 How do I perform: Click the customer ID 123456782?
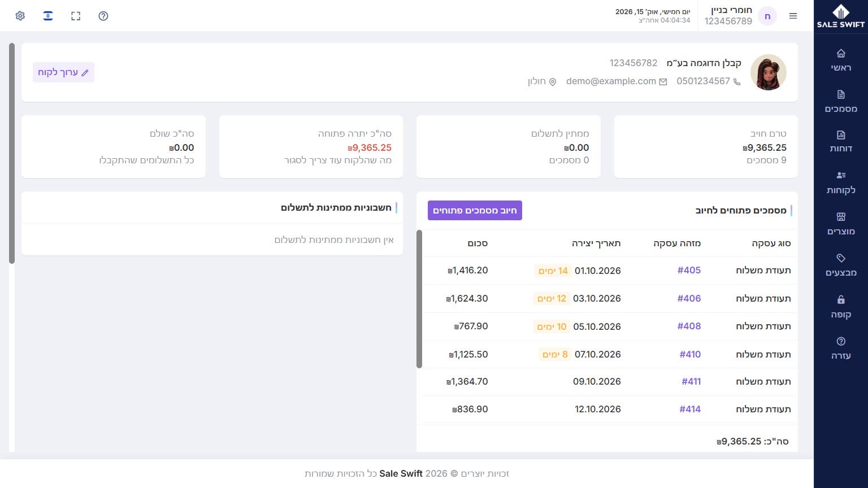[x=633, y=63]
